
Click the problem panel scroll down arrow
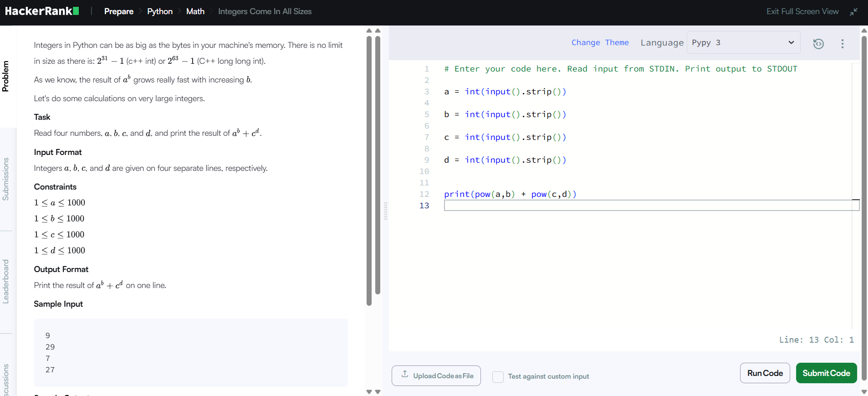point(369,391)
